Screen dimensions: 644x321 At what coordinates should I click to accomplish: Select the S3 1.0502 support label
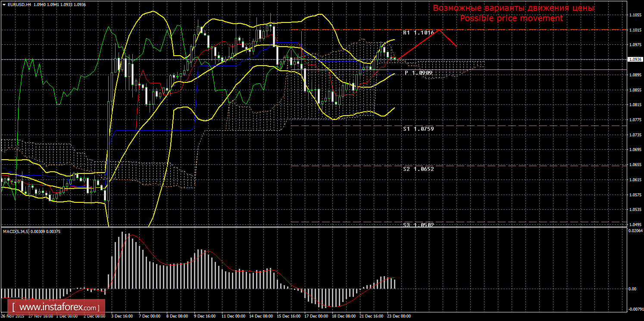tap(418, 225)
